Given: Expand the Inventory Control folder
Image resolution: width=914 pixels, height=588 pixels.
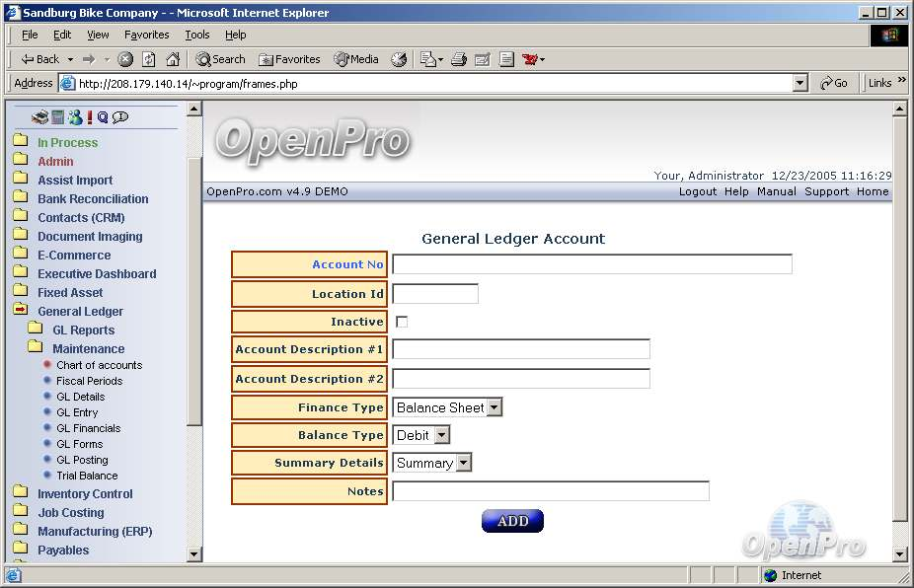Looking at the screenshot, I should (x=85, y=494).
